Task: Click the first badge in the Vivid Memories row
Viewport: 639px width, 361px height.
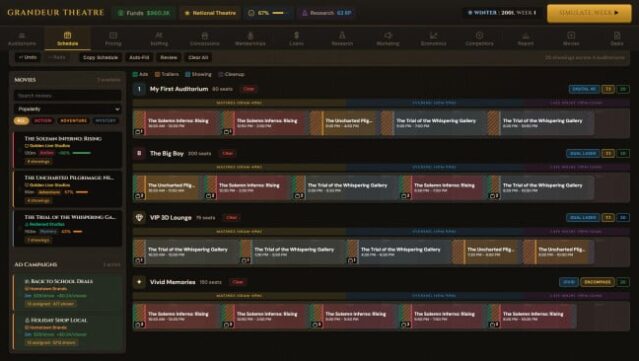Action: point(568,282)
